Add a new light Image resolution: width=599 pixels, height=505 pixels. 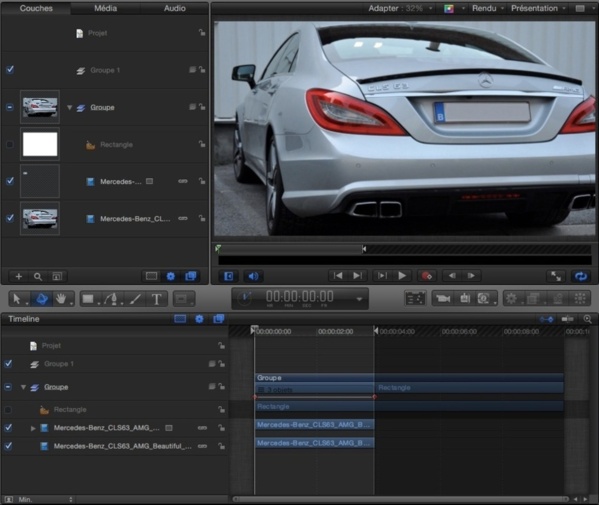465,298
